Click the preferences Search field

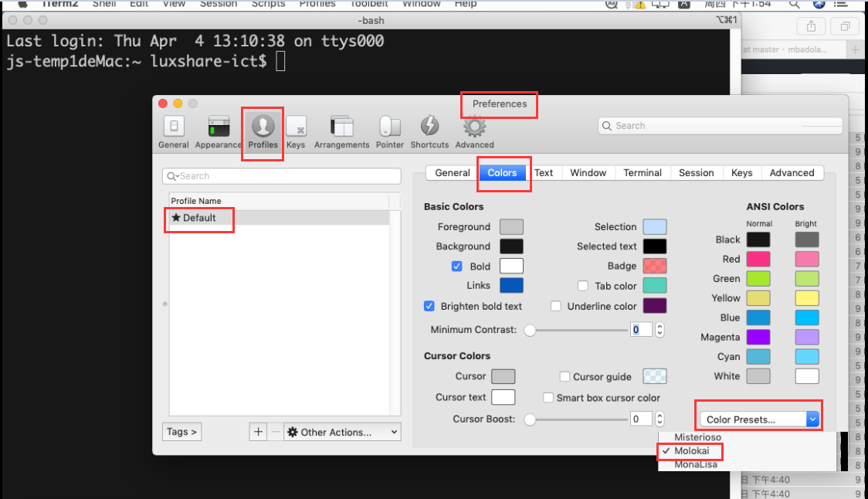point(721,126)
